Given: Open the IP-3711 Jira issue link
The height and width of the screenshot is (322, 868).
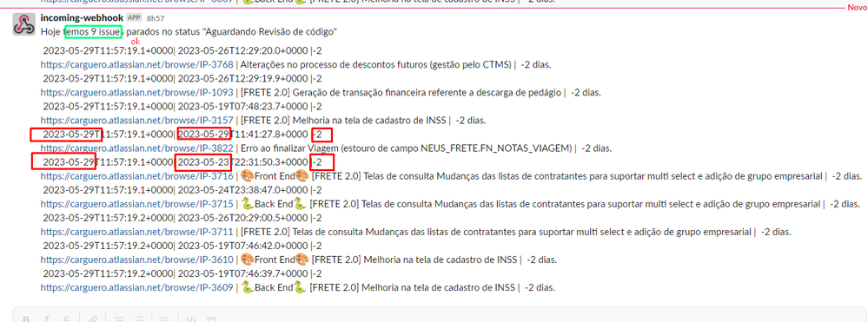Looking at the screenshot, I should tap(136, 231).
